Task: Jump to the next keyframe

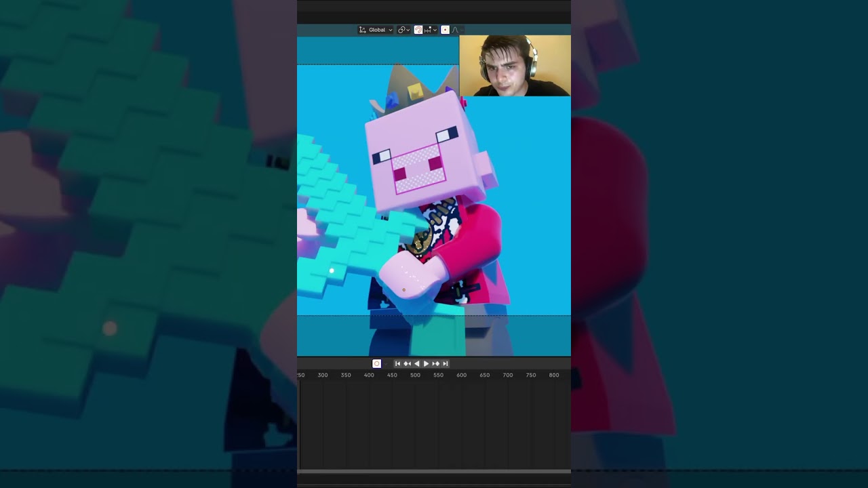Action: 436,364
